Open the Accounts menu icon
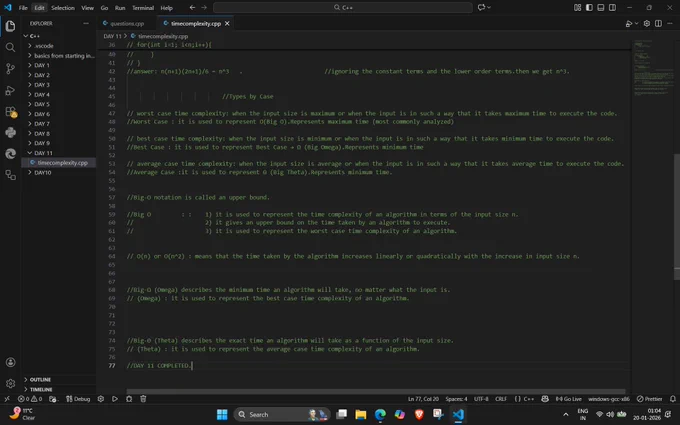 click(x=10, y=362)
